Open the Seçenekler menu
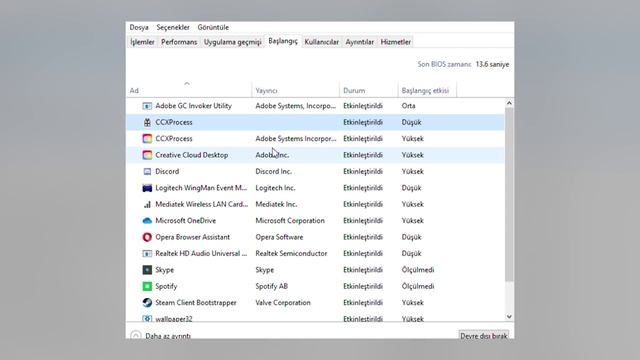Viewport: 640px width, 360px height. click(x=173, y=27)
